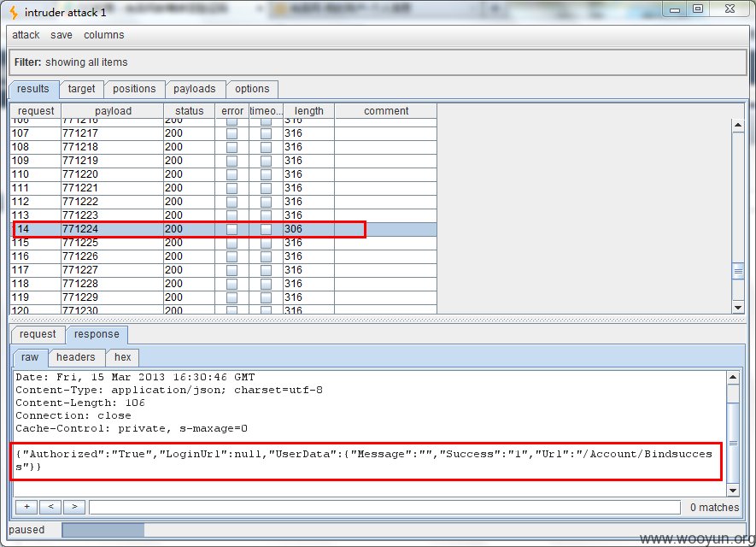This screenshot has height=547, width=756.
Task: Switch to the target tab
Action: [x=81, y=89]
